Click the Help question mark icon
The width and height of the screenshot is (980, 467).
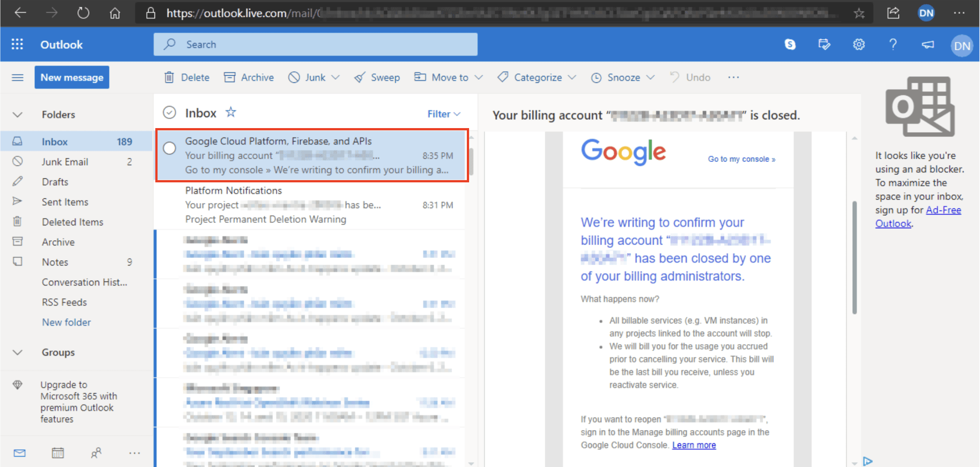pos(893,44)
